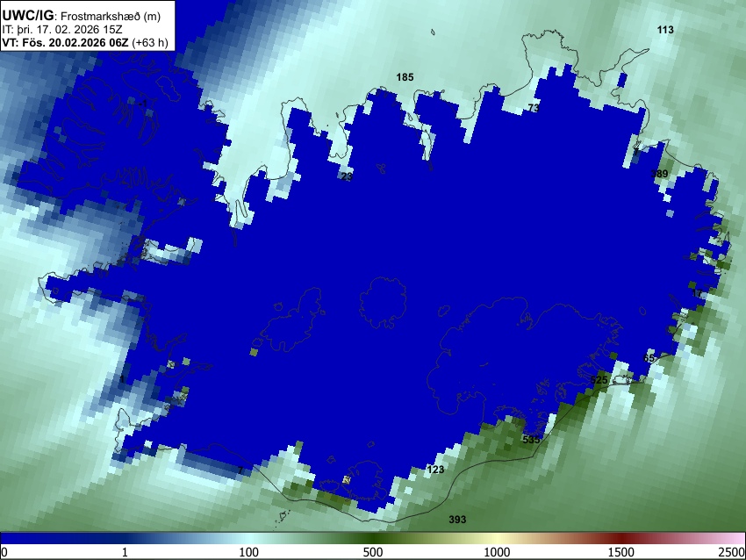This screenshot has width=746, height=560.
Task: Click the value label '185' off the north coast
Action: tap(405, 77)
